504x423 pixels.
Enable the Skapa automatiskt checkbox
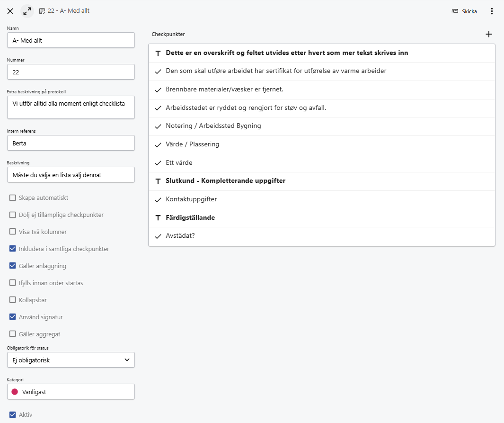[x=13, y=198]
